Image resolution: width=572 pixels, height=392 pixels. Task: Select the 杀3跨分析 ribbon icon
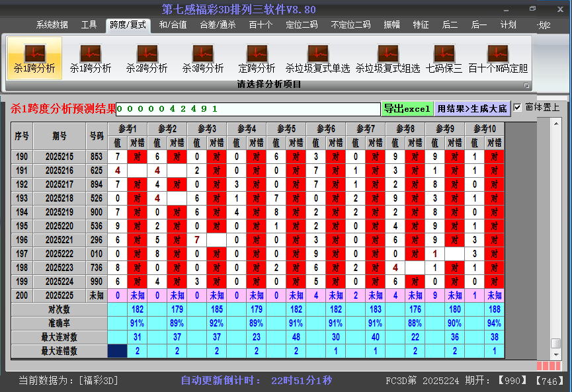click(x=203, y=58)
